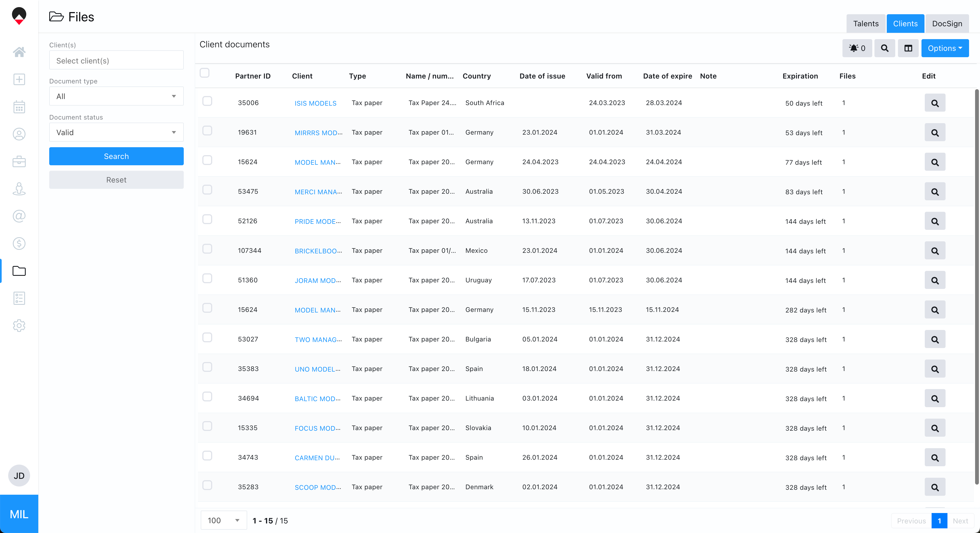Check the row 107344 checkbox

(207, 249)
